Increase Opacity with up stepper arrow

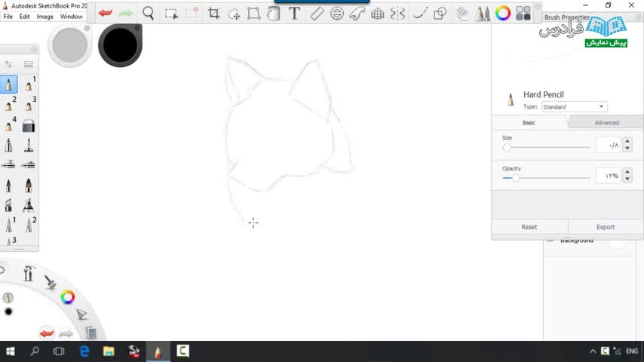(x=627, y=172)
